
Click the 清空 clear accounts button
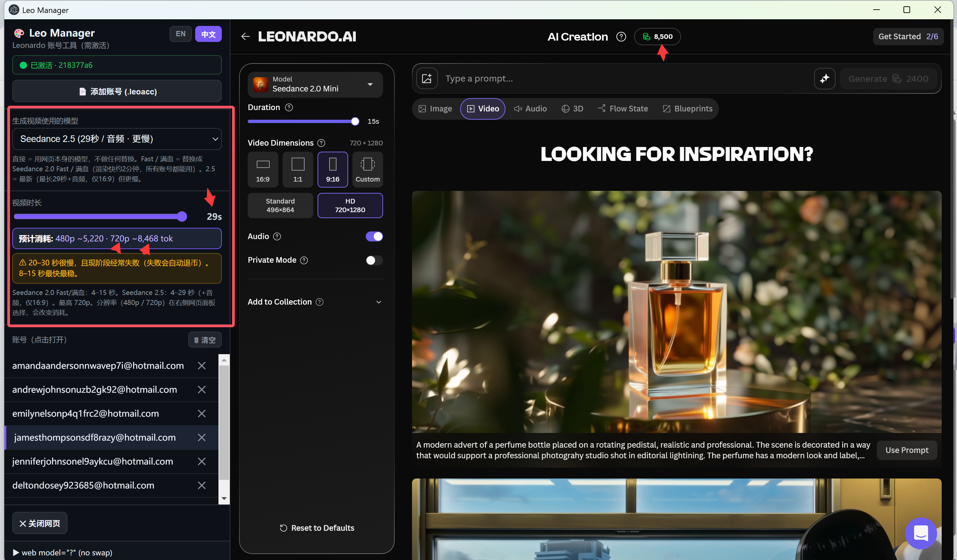pos(205,340)
